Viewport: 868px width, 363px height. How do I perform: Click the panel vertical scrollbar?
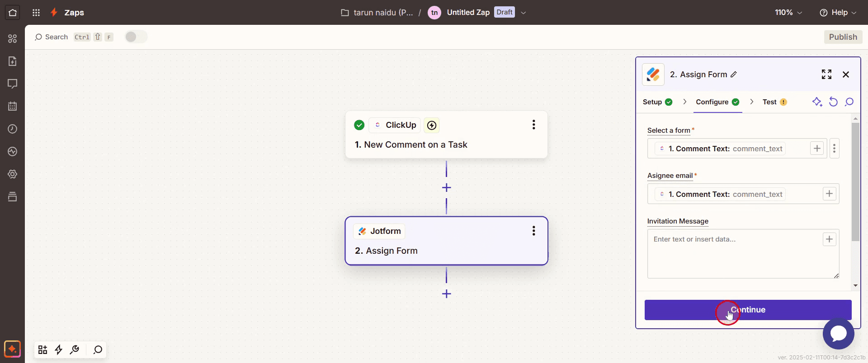pos(855,181)
